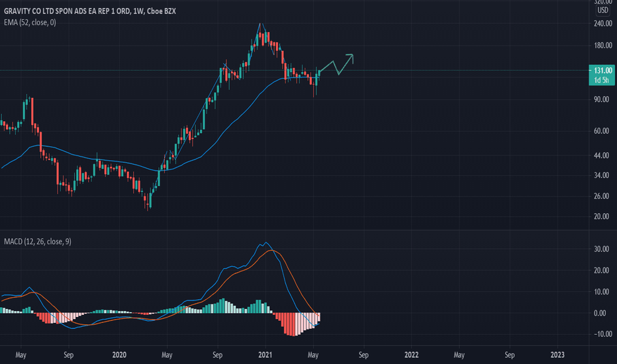Click the MACD -10.00 scale label

602,334
